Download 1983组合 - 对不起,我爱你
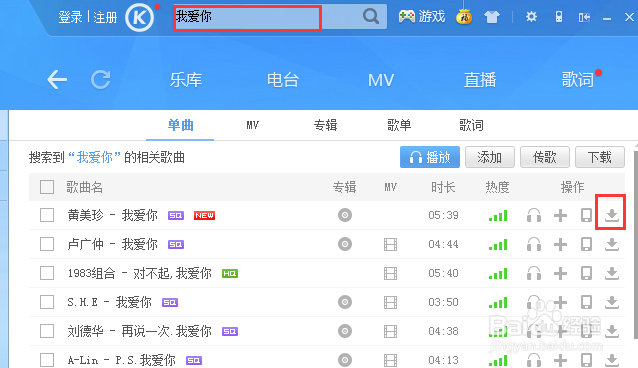Screen dimensions: 638x368 click(611, 273)
